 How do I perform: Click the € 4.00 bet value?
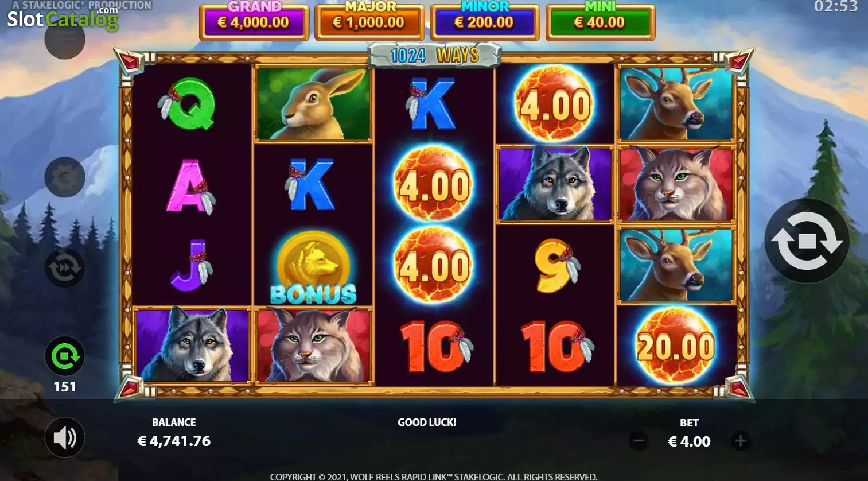pos(689,441)
